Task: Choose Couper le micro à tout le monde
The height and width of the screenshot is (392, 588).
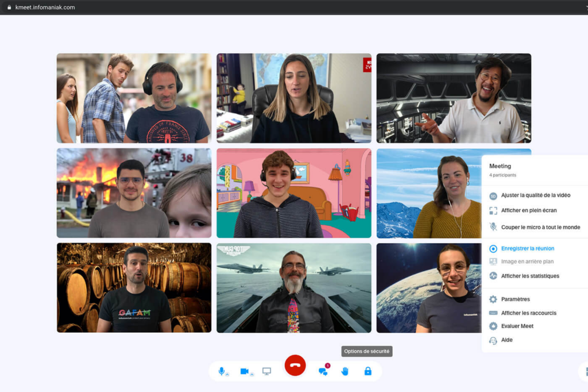Action: click(540, 227)
